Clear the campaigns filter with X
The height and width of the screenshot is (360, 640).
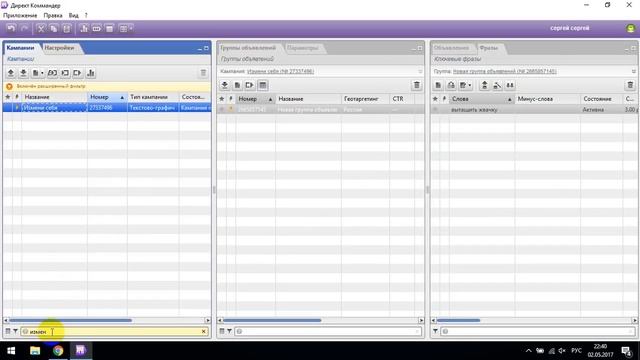[204, 331]
